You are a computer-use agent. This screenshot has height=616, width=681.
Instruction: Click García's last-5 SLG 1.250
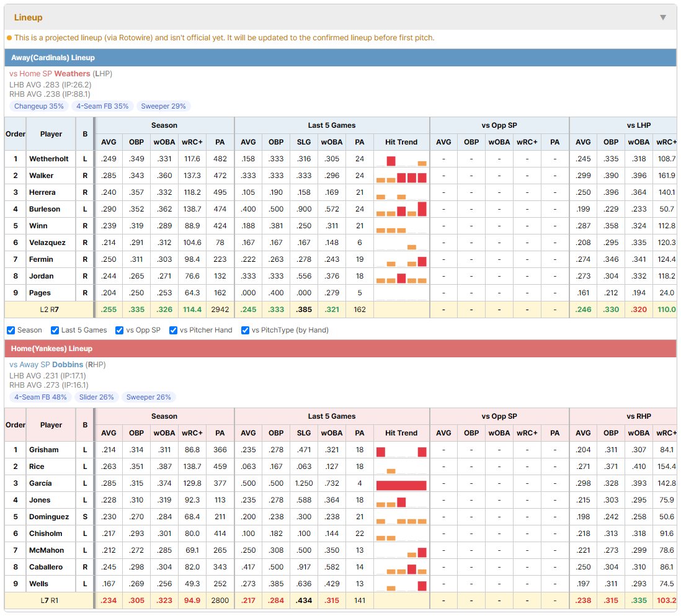[x=304, y=483]
